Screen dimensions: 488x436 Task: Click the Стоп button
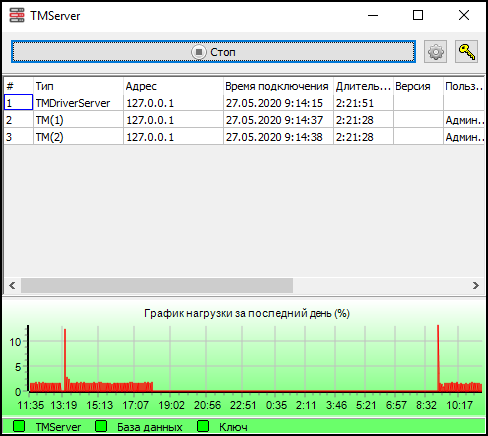point(213,52)
